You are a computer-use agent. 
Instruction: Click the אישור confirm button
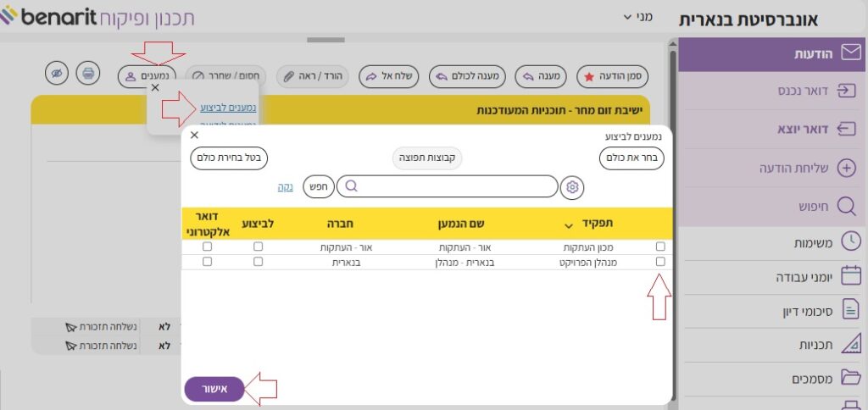[214, 389]
